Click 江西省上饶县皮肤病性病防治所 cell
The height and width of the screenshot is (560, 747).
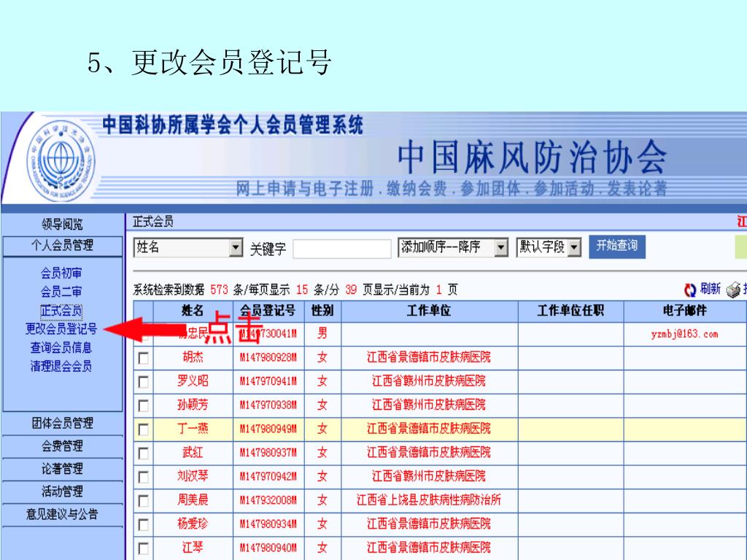(429, 500)
